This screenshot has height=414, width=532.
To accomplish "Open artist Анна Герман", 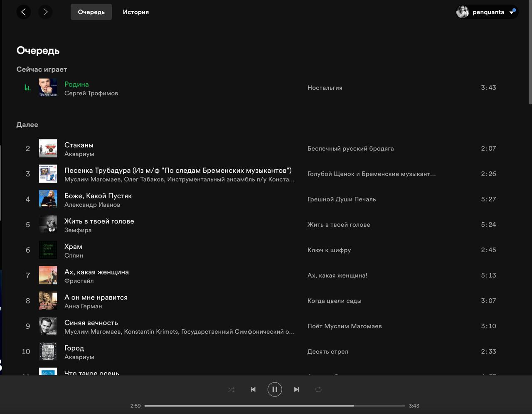I will [x=83, y=306].
